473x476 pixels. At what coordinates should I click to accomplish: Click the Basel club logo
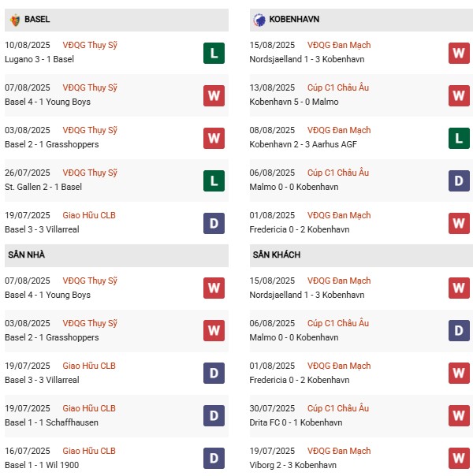click(x=14, y=19)
